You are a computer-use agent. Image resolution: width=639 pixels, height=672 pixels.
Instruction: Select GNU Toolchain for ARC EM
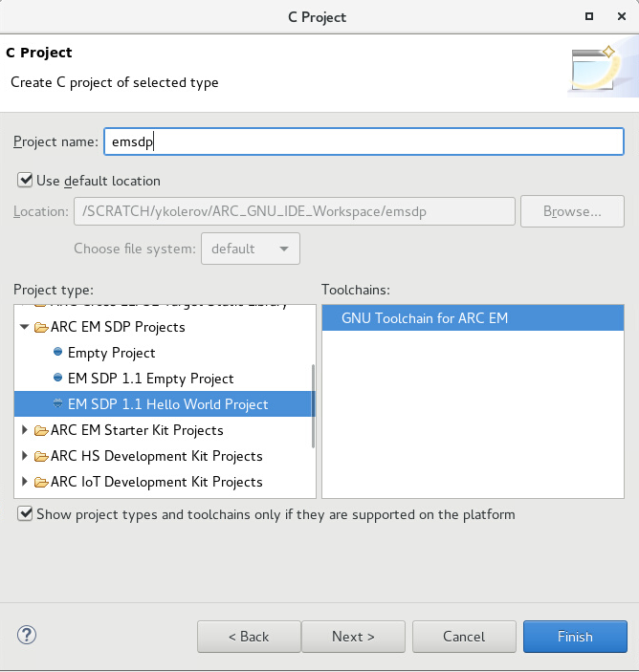coord(424,317)
